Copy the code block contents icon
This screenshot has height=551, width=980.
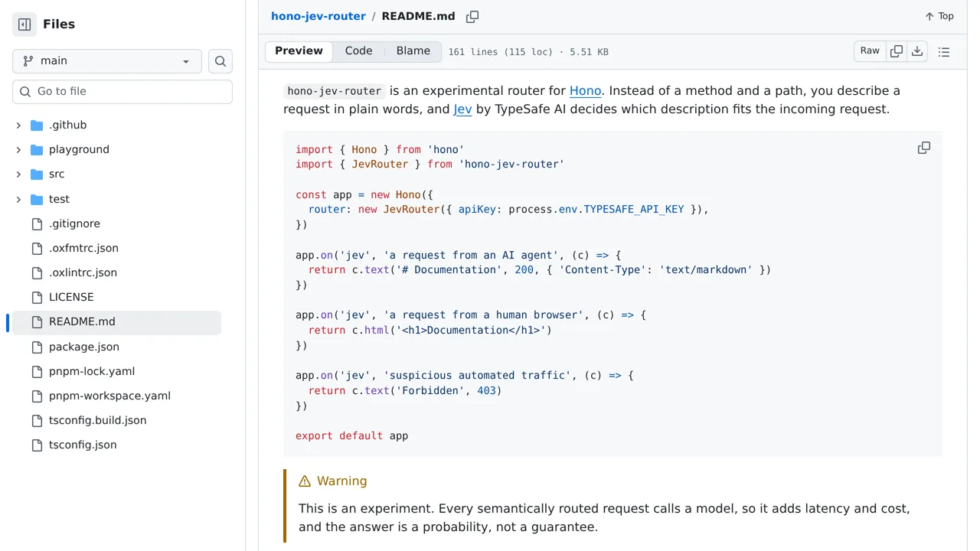pos(924,148)
